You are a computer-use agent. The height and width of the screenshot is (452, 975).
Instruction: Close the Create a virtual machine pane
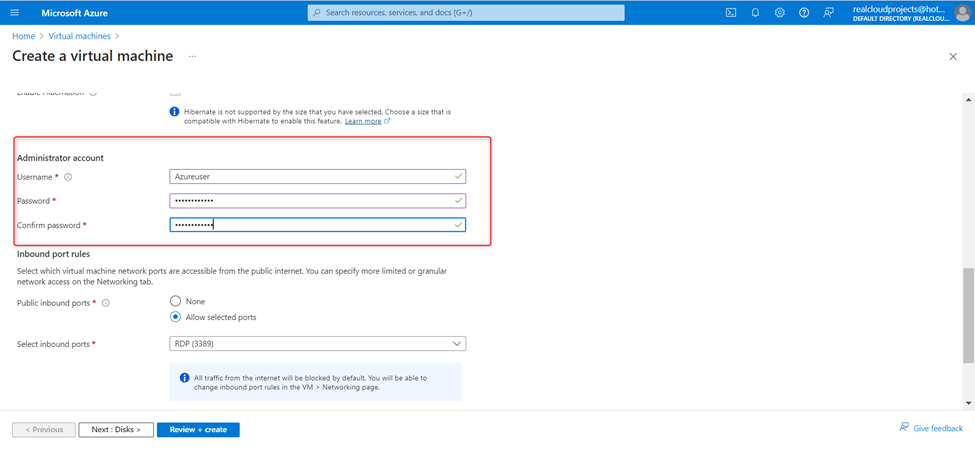[x=953, y=57]
